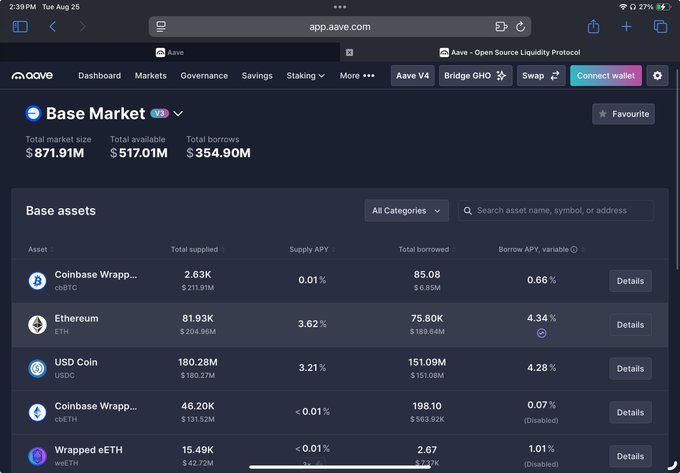Screen dimensions: 680x473
Task: Tap the page settings icon in address bar
Action: [x=161, y=27]
